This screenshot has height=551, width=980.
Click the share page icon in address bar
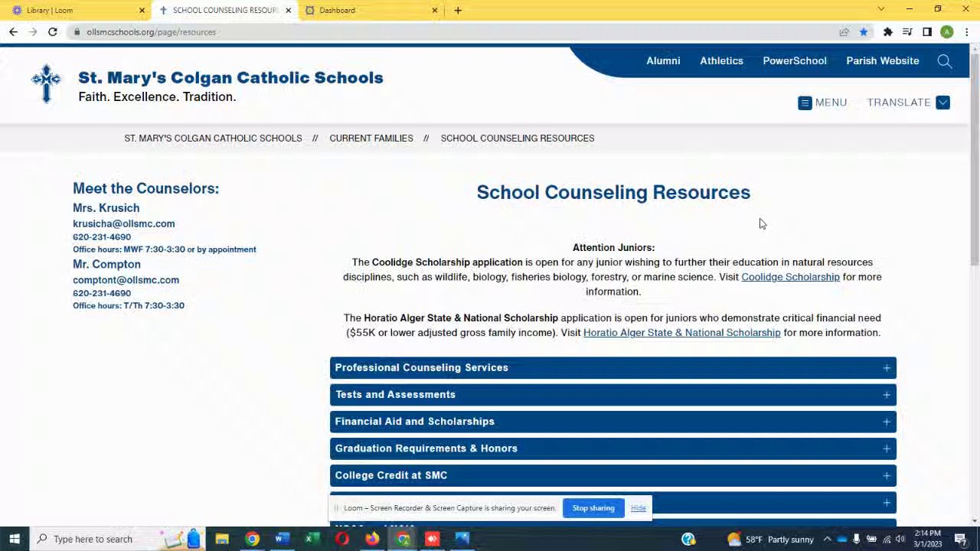[x=844, y=32]
